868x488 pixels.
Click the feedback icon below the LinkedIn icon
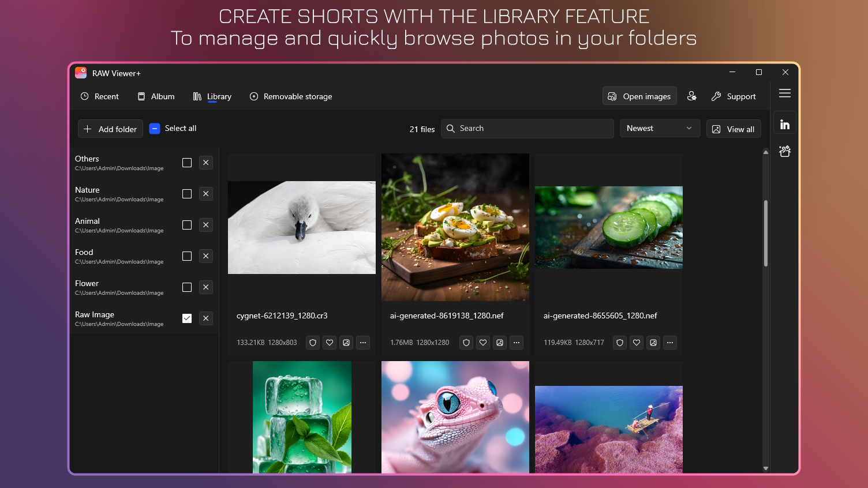click(x=785, y=151)
